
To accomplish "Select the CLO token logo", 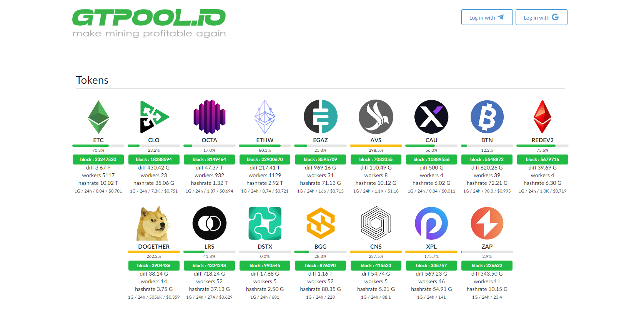I will (x=154, y=117).
